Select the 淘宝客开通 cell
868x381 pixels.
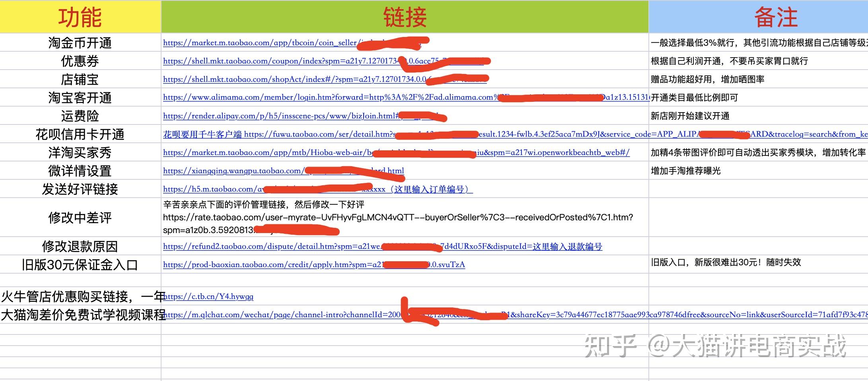pos(80,97)
